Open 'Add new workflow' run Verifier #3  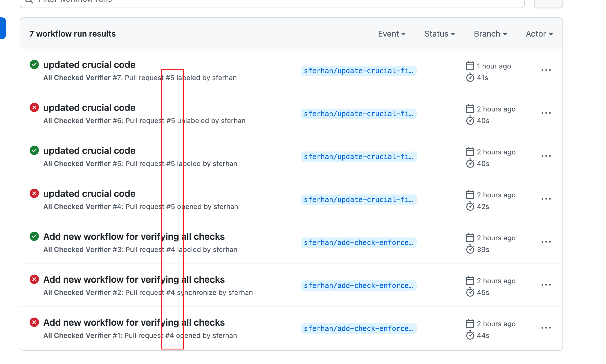point(134,237)
